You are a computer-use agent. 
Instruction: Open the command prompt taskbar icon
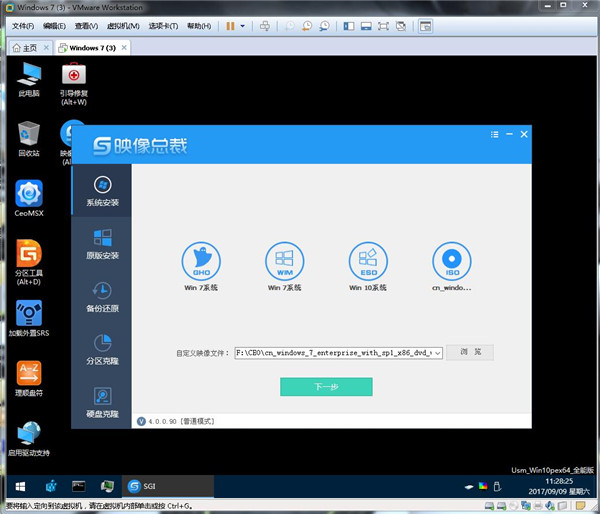(x=78, y=486)
